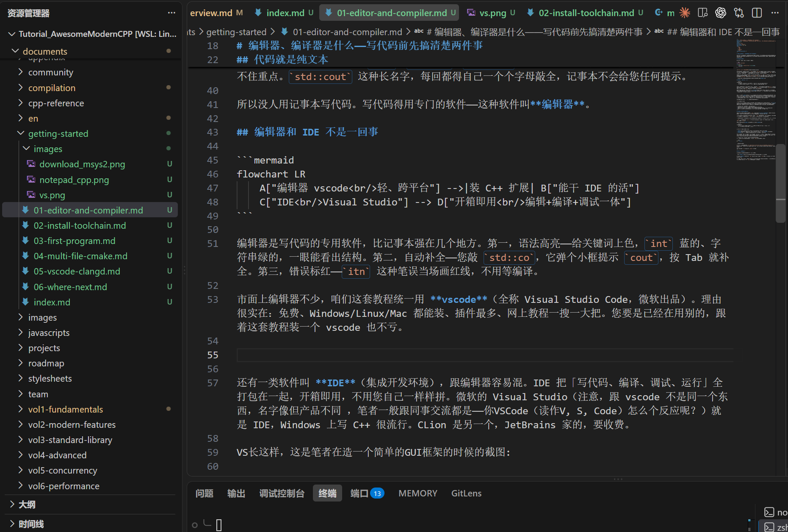Click the image file icon of download_msys2.png
788x532 pixels.
click(x=31, y=164)
